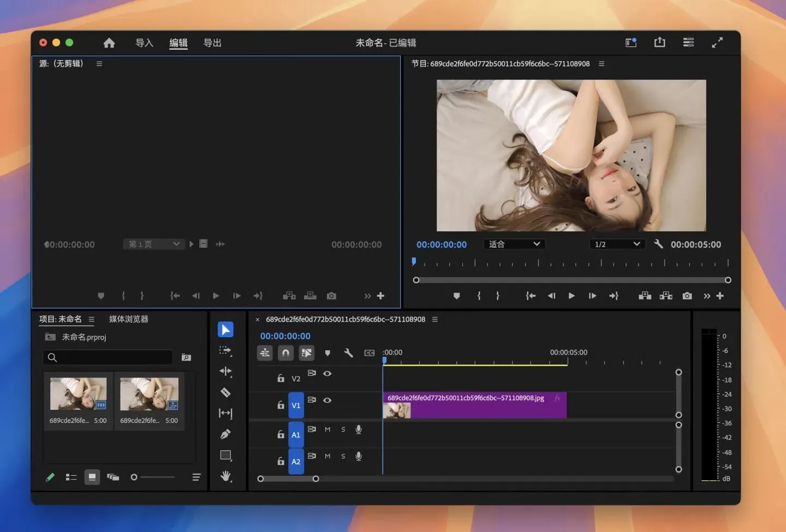Select the Hand tool
The image size is (786, 532).
[x=225, y=476]
